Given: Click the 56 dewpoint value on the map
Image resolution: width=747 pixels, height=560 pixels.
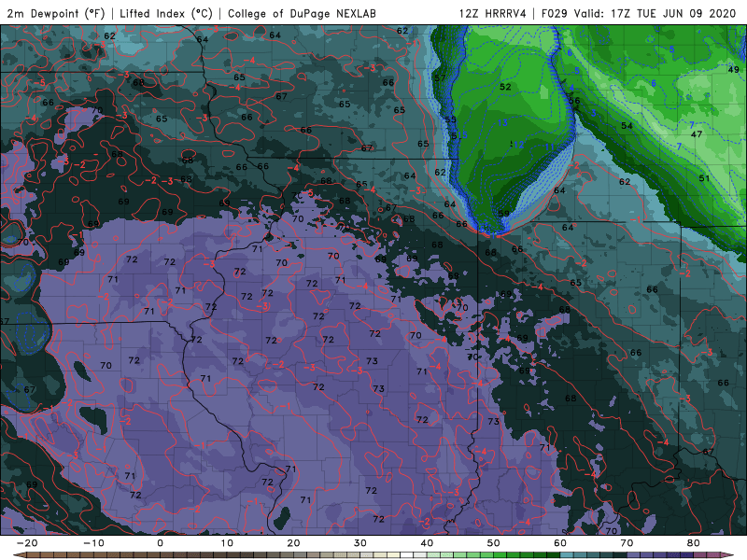Looking at the screenshot, I should pos(574,101).
